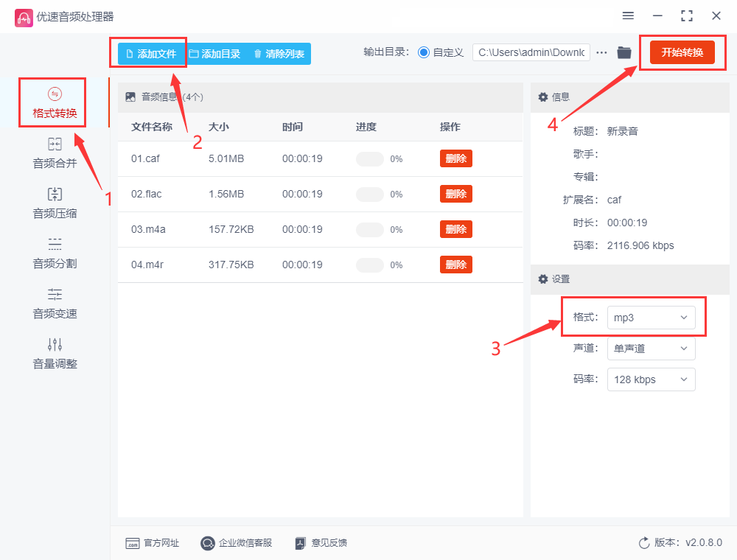Click the output directory path field
This screenshot has height=560, width=737.
[531, 52]
